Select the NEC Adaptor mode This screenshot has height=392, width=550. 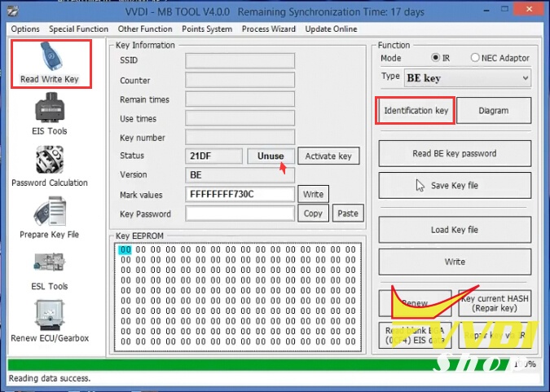click(x=474, y=58)
